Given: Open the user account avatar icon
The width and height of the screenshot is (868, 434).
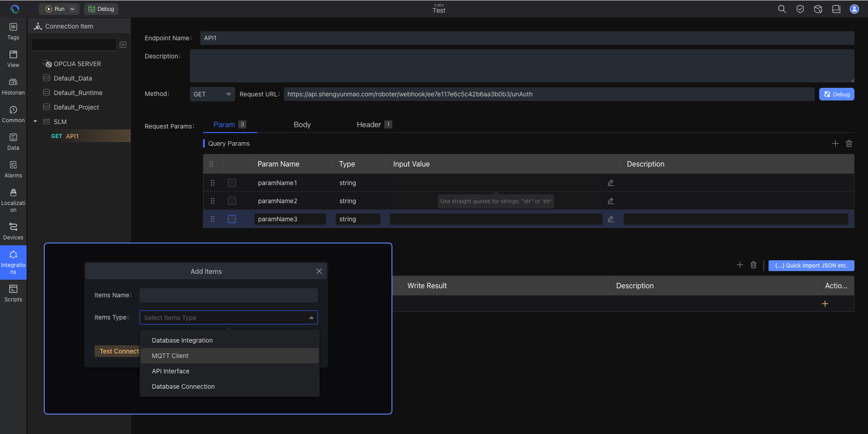Looking at the screenshot, I should tap(854, 9).
